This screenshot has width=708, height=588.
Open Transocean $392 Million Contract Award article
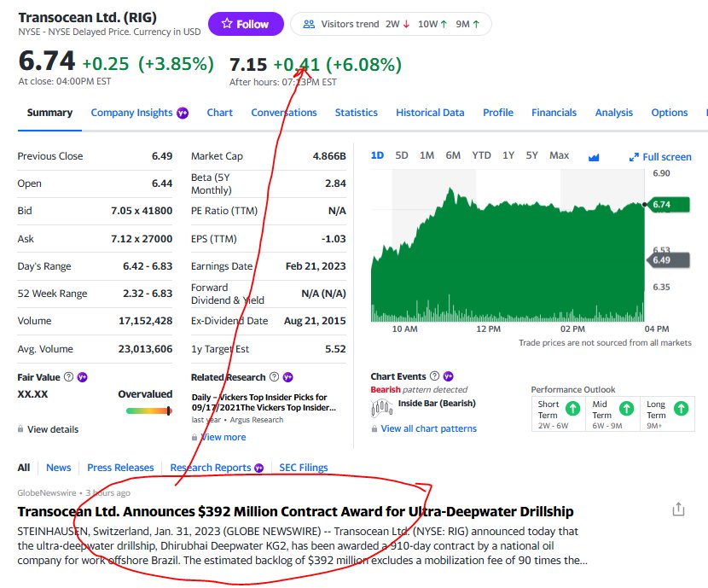point(295,512)
